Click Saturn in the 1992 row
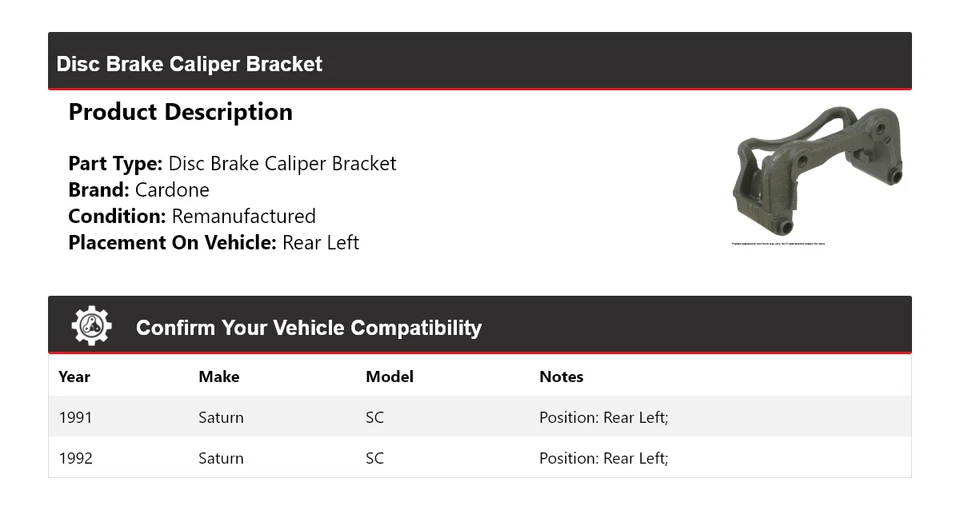The height and width of the screenshot is (510, 960). pos(221,458)
